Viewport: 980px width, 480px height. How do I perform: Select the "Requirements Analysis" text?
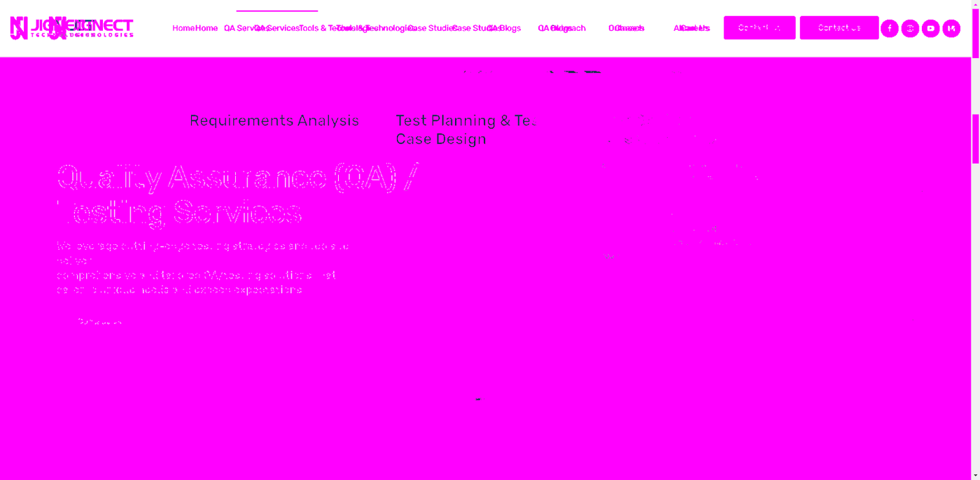click(x=274, y=120)
